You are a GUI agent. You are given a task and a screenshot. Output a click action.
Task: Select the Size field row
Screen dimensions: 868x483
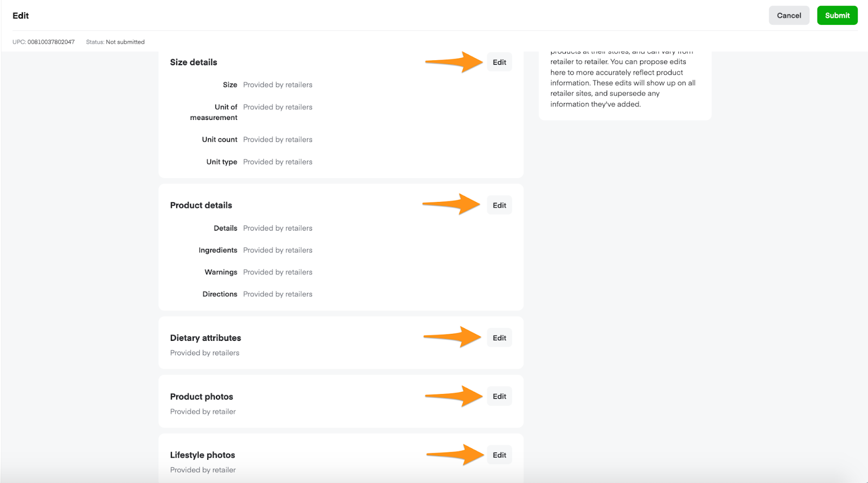[x=229, y=84]
